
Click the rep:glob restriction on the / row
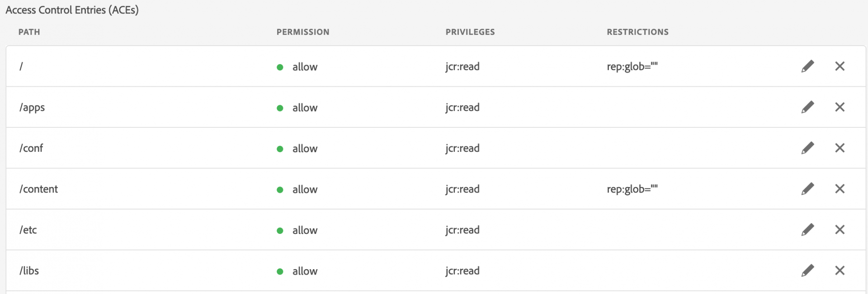[x=632, y=66]
